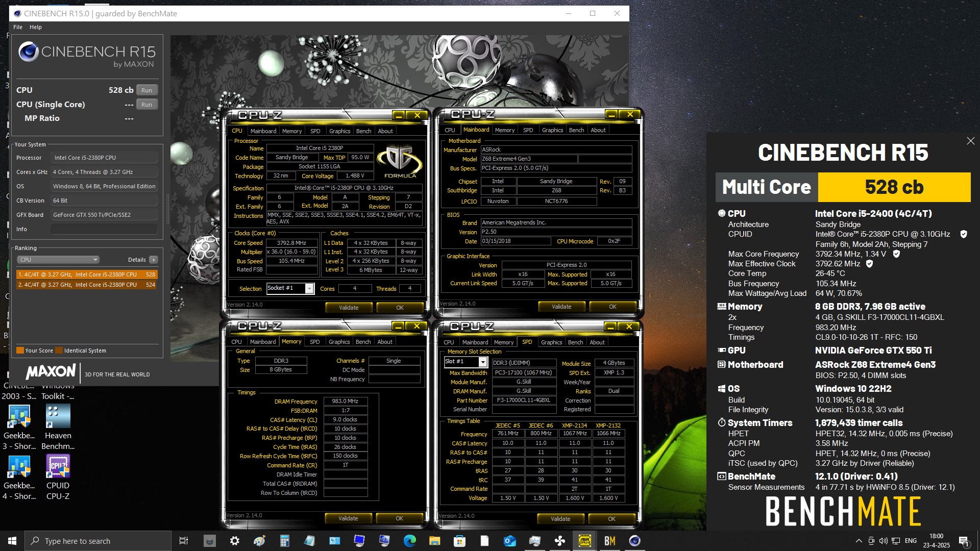Click Part Number F3-17000CL11-4GBXL field

coord(524,400)
